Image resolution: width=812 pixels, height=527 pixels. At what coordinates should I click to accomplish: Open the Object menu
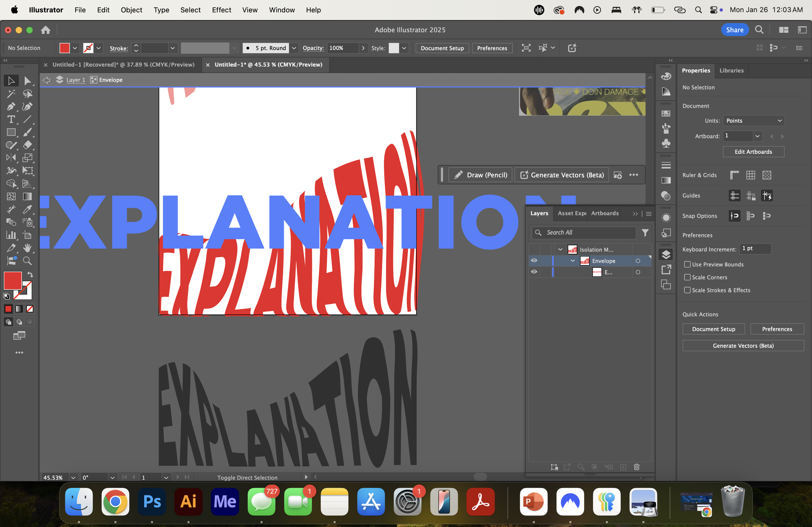pos(131,10)
